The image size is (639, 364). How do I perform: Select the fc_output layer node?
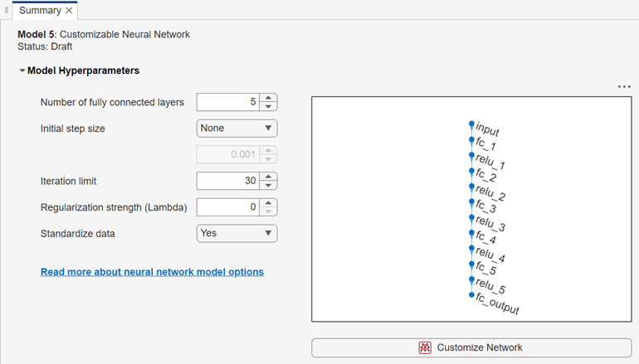(x=471, y=294)
